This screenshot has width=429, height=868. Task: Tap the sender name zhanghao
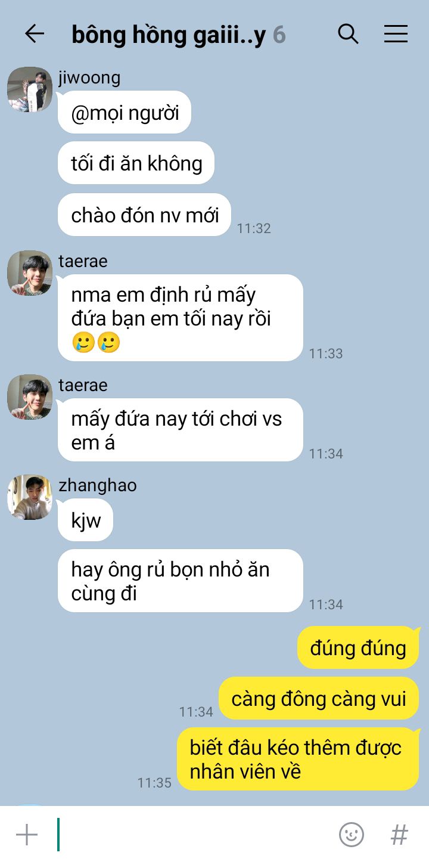coord(98,485)
